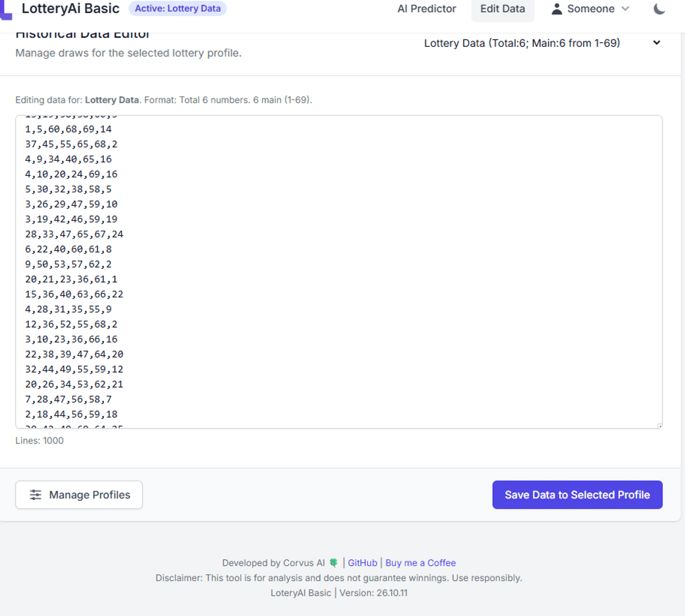Open the Manage Profiles button
The width and height of the screenshot is (685, 616).
[79, 495]
